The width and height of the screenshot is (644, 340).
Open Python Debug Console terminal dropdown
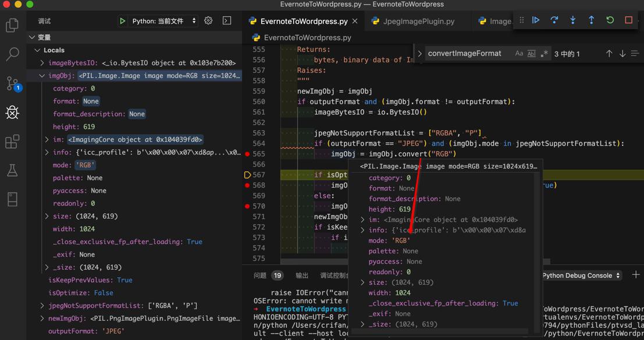pyautogui.click(x=581, y=275)
